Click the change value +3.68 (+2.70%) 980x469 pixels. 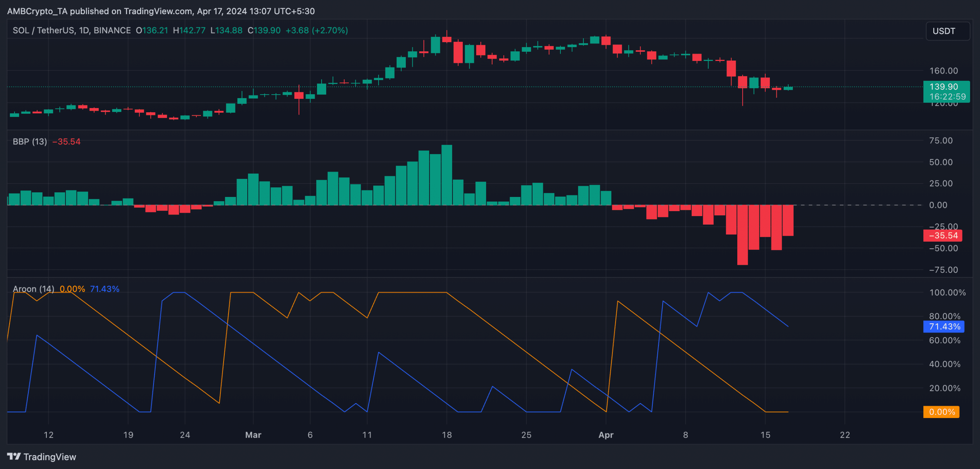point(317,30)
